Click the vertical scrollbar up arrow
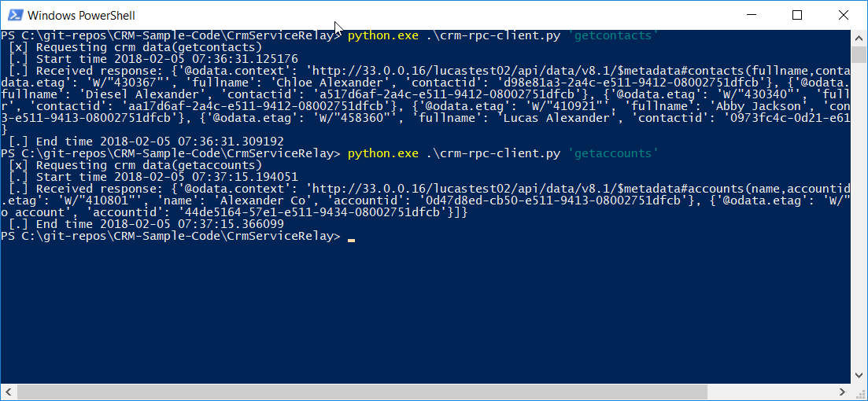This screenshot has height=401, width=868. [859, 38]
